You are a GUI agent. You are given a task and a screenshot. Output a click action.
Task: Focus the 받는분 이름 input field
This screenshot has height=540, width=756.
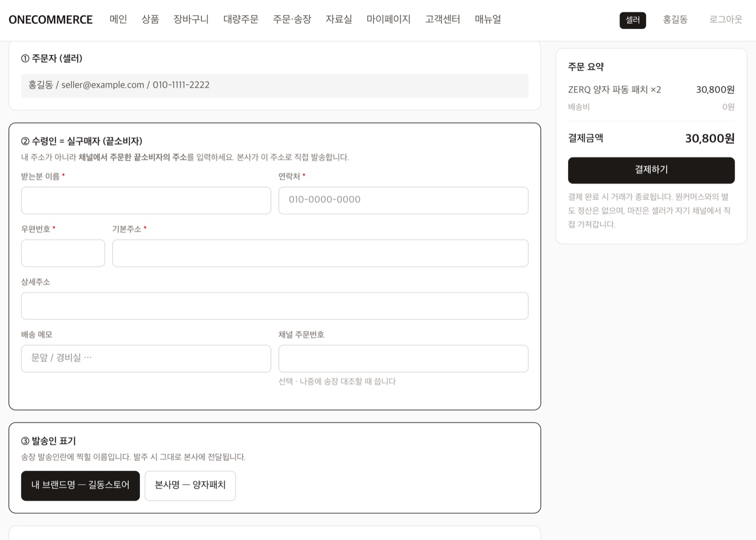[x=146, y=200]
